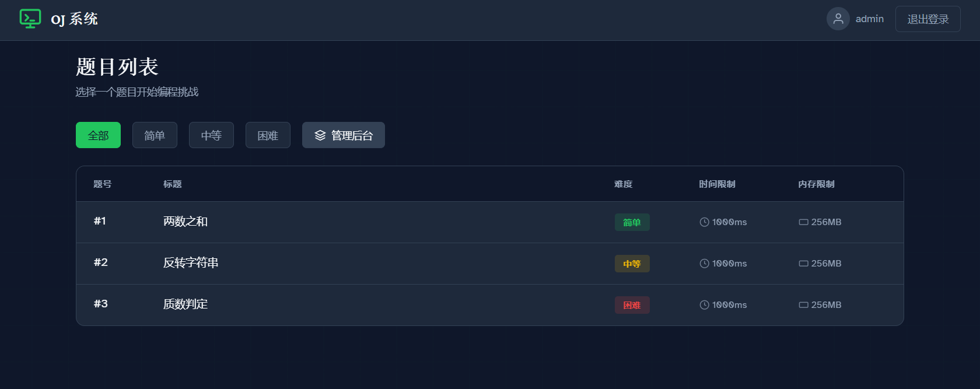Click the green 简单 difficulty badge
Viewport: 980px width, 389px height.
[632, 222]
